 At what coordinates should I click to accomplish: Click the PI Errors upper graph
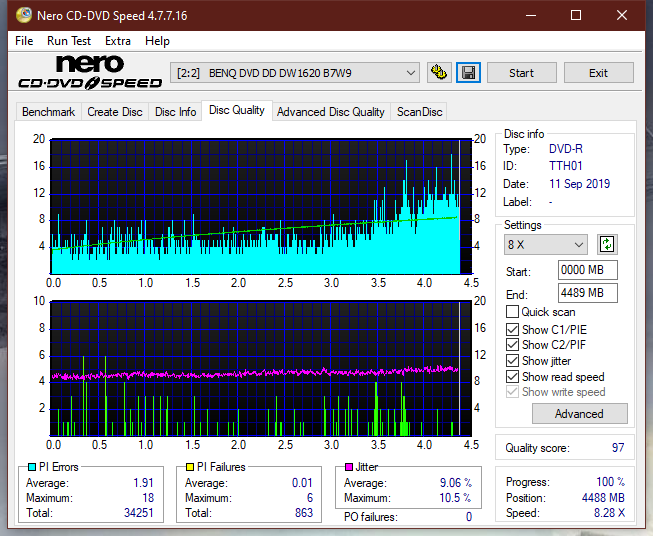[x=261, y=206]
